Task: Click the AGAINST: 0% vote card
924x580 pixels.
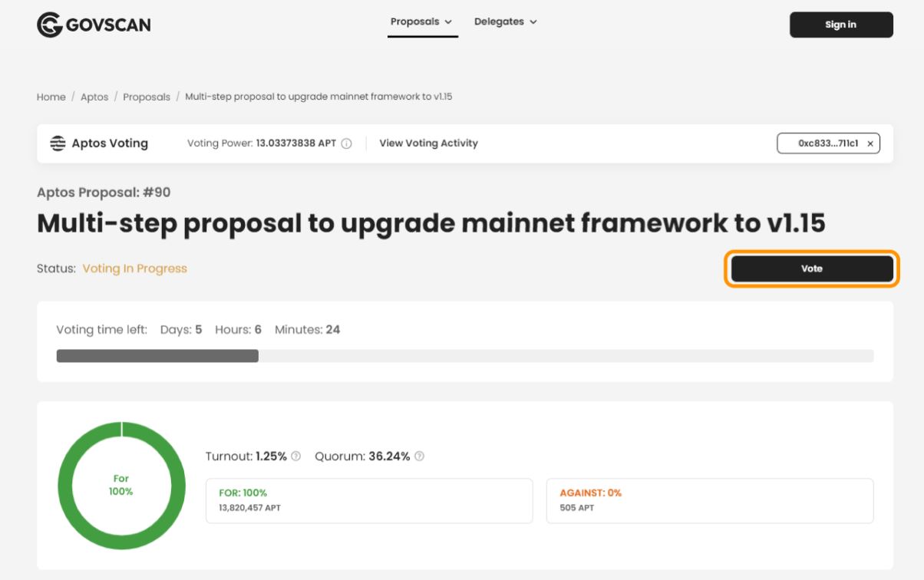Action: click(x=710, y=500)
